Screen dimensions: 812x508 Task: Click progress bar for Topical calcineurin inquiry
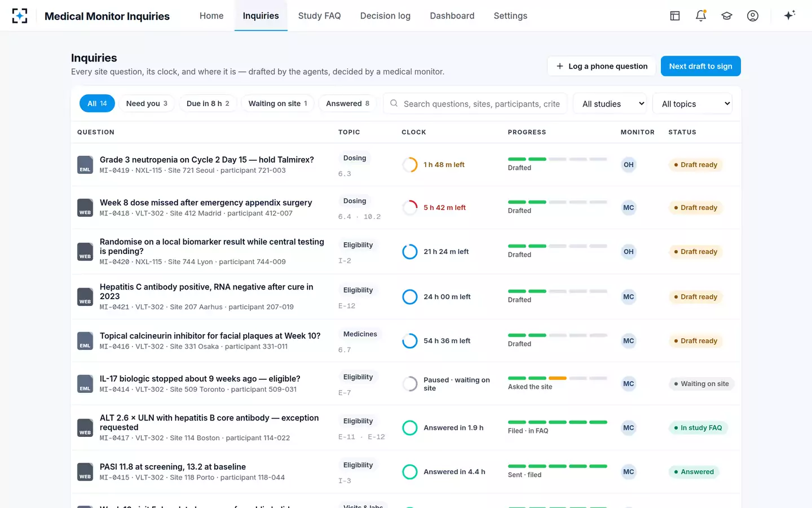(558, 335)
